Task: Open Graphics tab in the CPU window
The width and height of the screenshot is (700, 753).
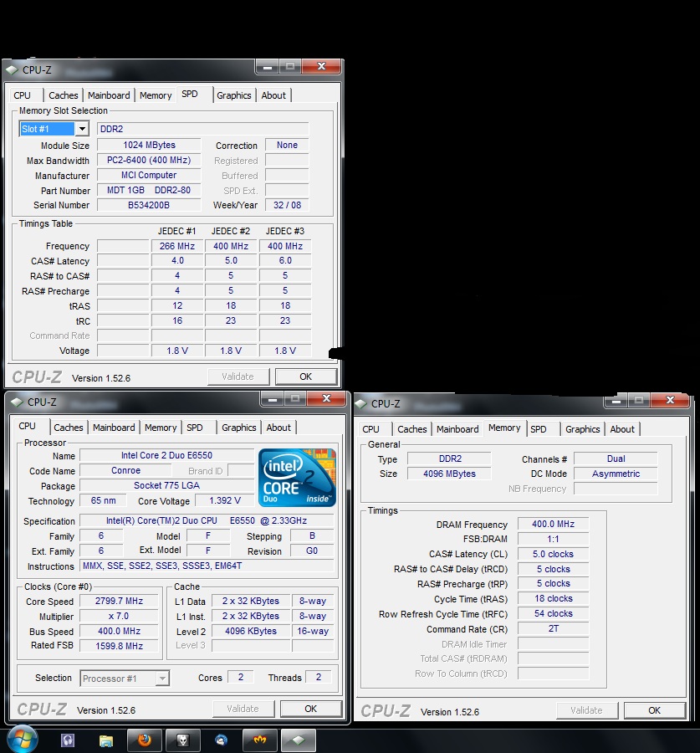Action: tap(238, 428)
